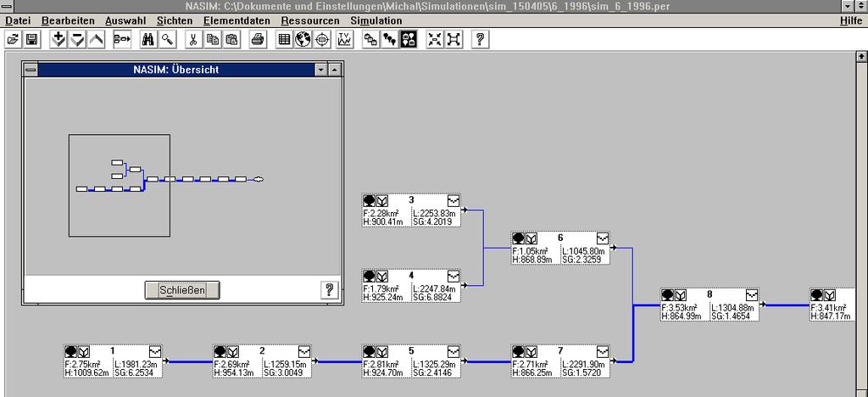
Task: Open the Hilfe menu
Action: [851, 20]
